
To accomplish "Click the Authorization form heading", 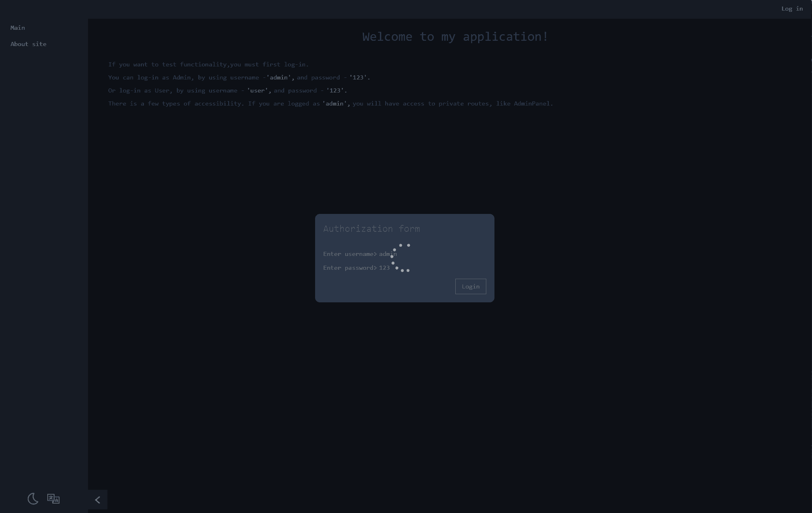I will (x=371, y=229).
